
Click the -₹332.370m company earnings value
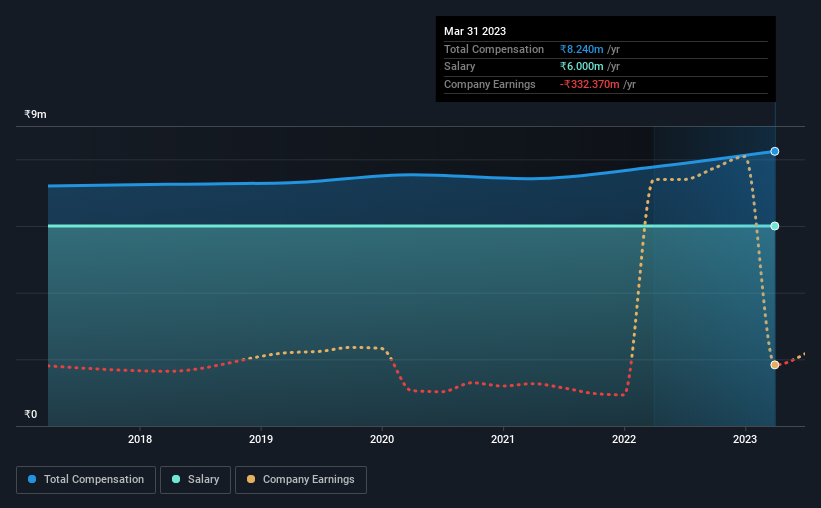click(x=590, y=84)
